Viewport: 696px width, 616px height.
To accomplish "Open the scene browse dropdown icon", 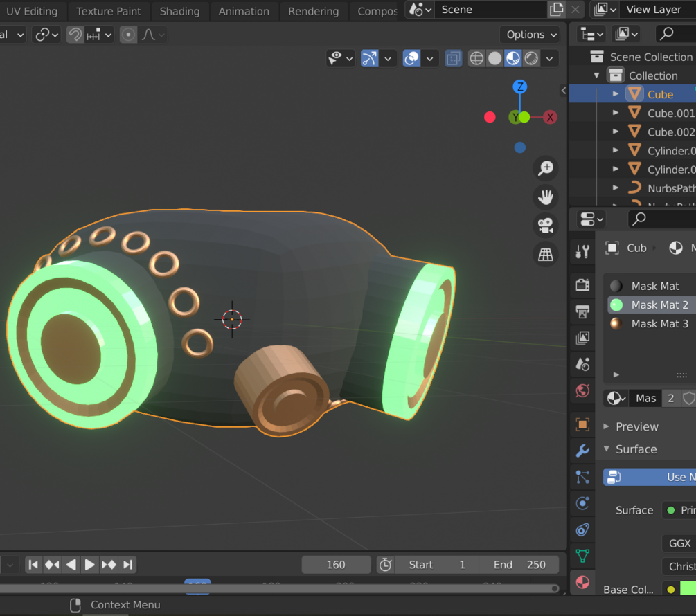I will click(x=420, y=9).
